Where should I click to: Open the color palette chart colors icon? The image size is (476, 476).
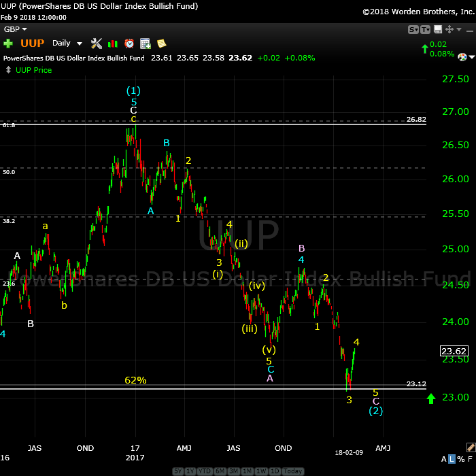point(462,56)
